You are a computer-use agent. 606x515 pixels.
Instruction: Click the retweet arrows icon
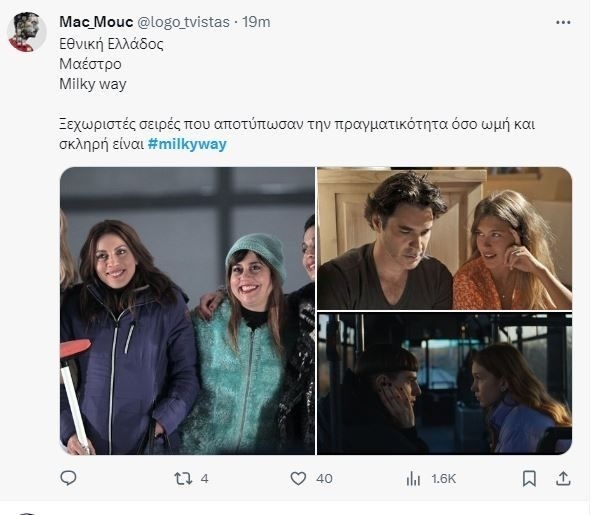click(x=182, y=479)
